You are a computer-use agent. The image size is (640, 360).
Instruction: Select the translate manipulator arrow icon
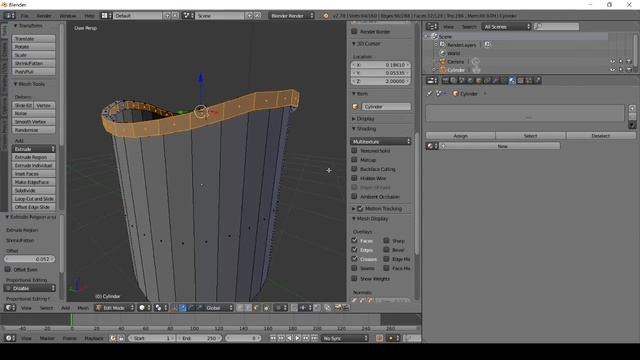183,308
